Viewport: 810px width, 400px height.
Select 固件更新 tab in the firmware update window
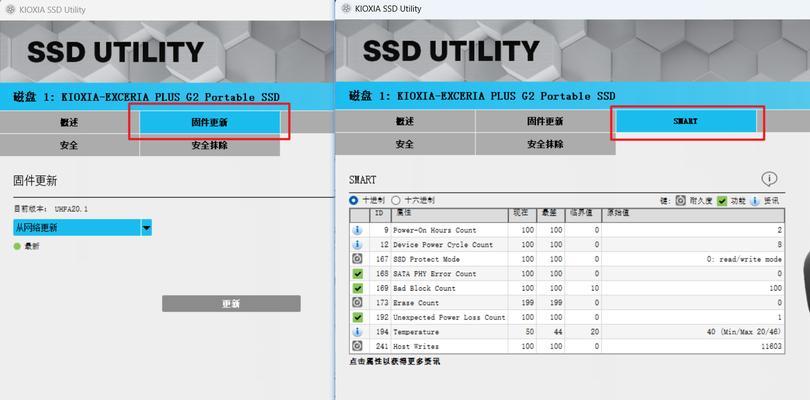point(210,122)
